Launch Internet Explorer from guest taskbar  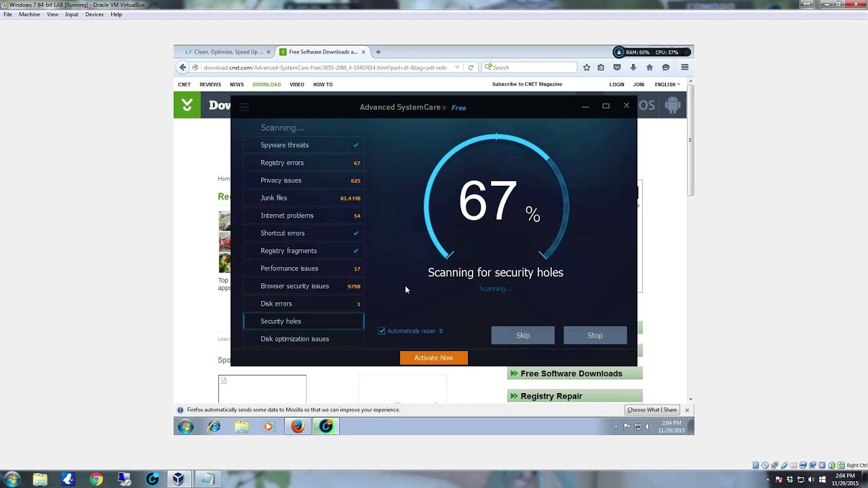214,426
